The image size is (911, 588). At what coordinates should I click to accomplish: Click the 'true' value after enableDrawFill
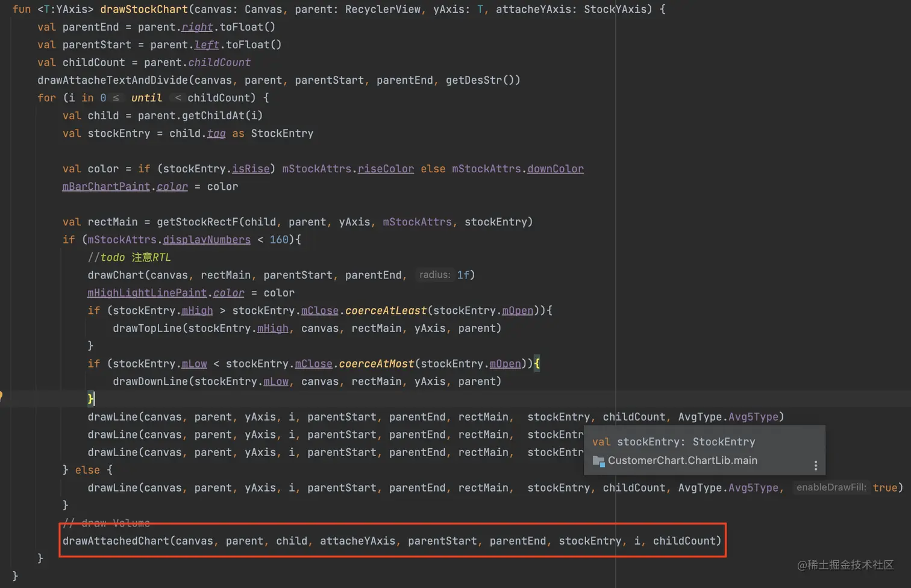885,488
